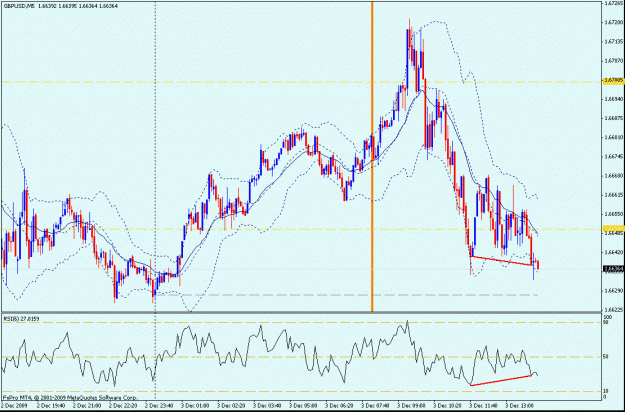Select the upper yellow dashed horizontal line
The height and width of the screenshot is (412, 625).
pyautogui.click(x=301, y=82)
